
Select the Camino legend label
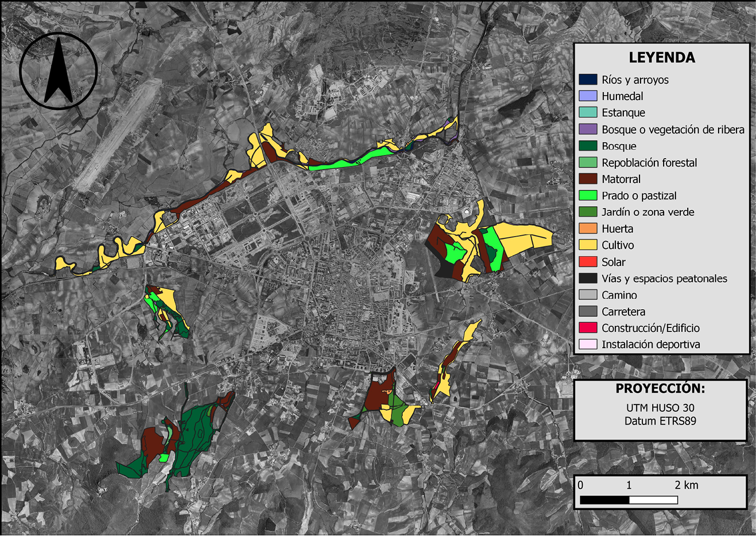pos(619,295)
